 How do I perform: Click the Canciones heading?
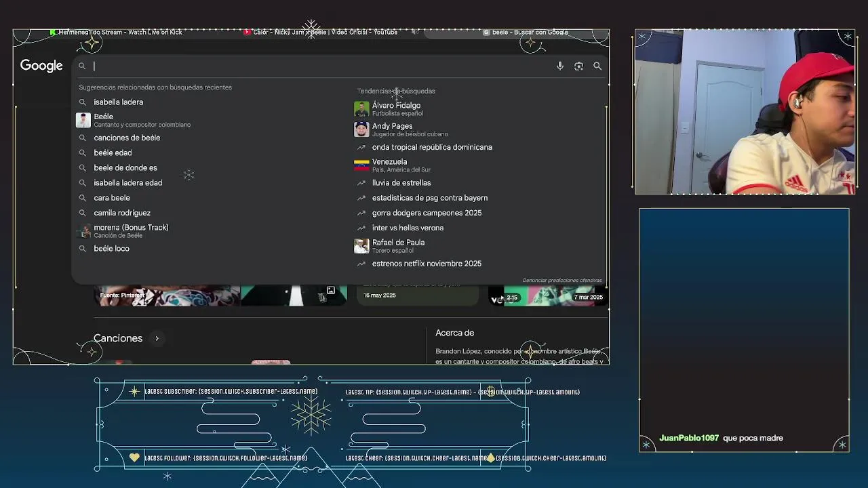point(118,338)
